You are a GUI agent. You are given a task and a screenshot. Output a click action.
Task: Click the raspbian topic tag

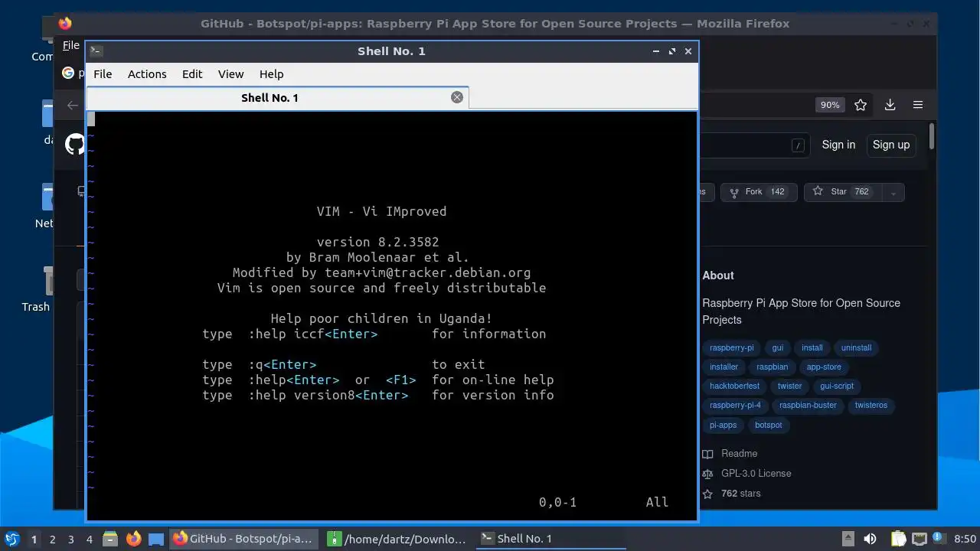(x=773, y=367)
